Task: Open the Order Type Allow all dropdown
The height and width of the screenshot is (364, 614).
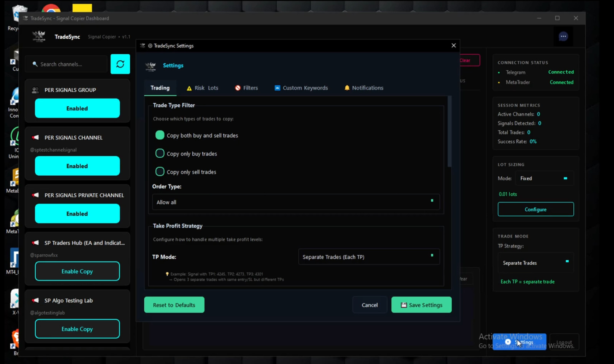Action: coord(296,202)
